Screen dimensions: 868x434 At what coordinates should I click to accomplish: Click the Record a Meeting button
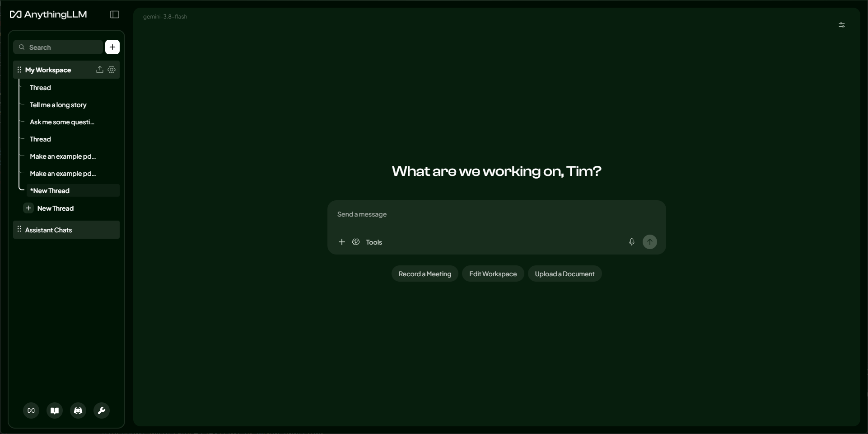tap(425, 274)
